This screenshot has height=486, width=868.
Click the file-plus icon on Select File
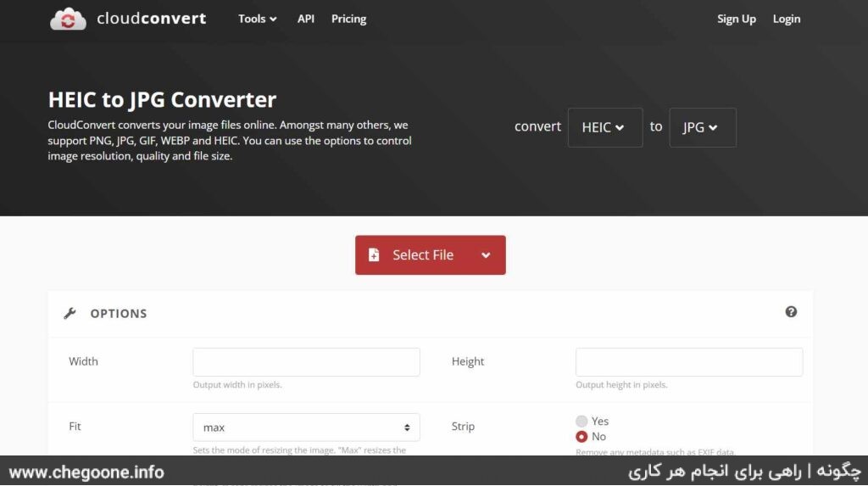point(374,255)
